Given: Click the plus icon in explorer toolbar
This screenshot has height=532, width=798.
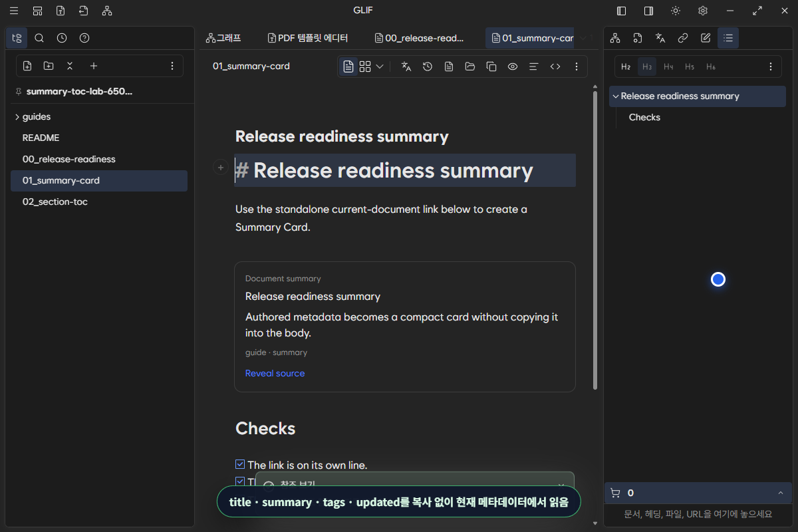Looking at the screenshot, I should pyautogui.click(x=94, y=66).
